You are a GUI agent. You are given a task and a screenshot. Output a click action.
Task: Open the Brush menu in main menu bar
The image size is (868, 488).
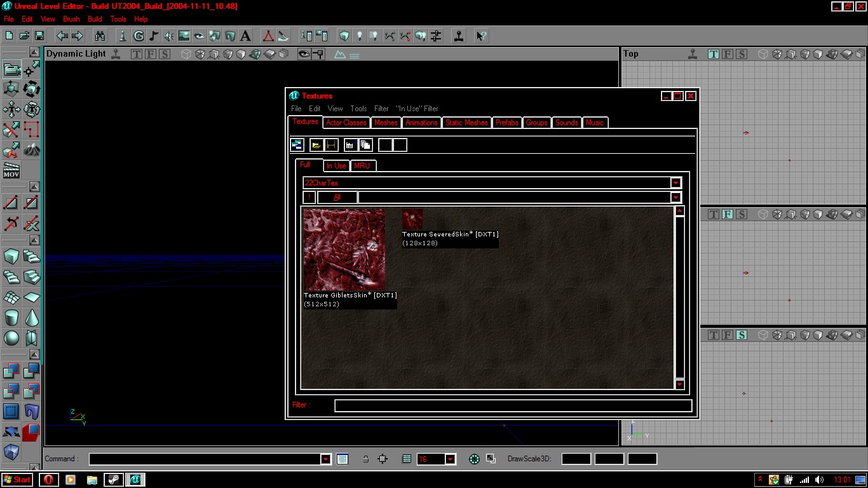point(71,19)
